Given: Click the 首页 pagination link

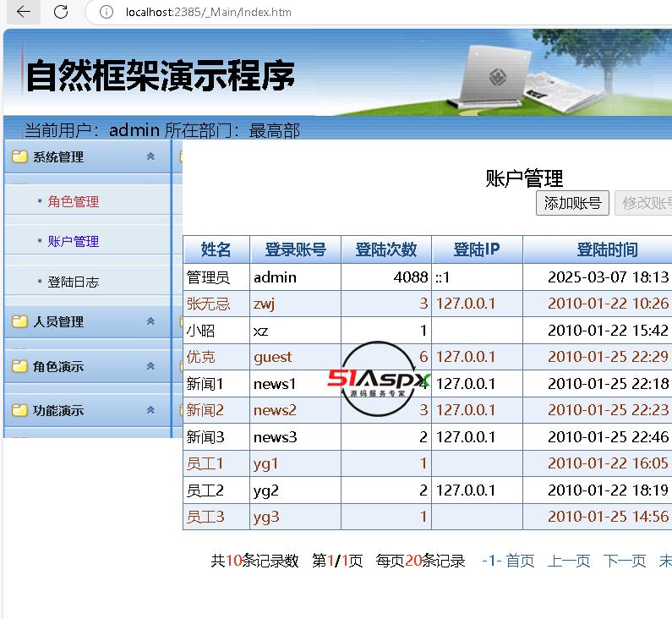Looking at the screenshot, I should click(x=520, y=561).
